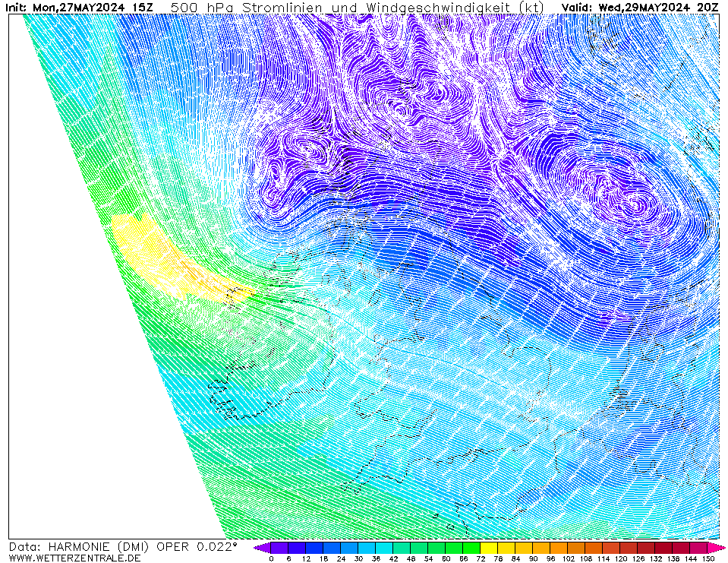The image size is (728, 563).
Task: Click the scale label 0
Action: (x=271, y=558)
